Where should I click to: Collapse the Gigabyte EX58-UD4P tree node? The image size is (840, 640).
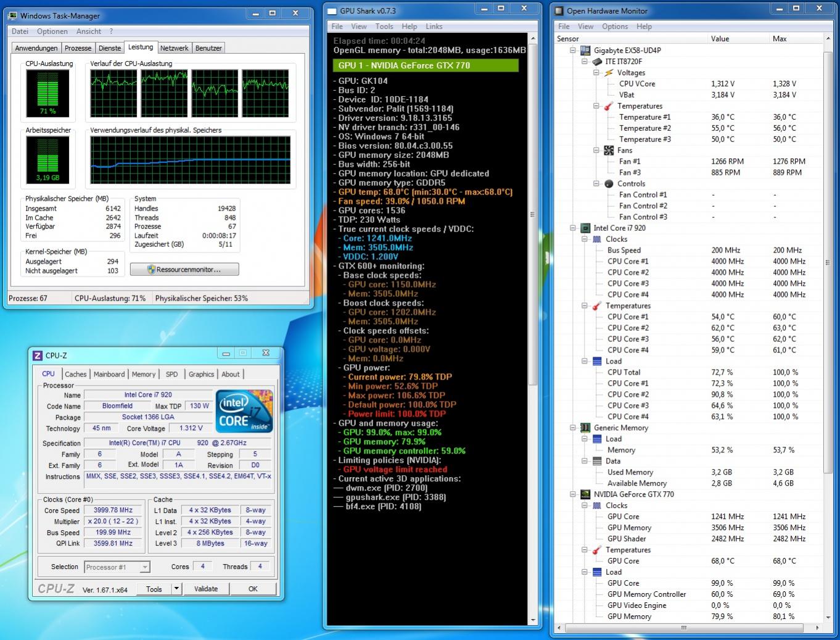point(573,51)
